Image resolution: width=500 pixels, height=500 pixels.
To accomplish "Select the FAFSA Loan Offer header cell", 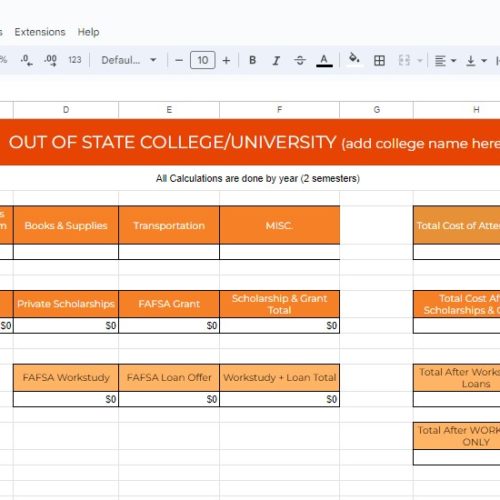I will (169, 377).
